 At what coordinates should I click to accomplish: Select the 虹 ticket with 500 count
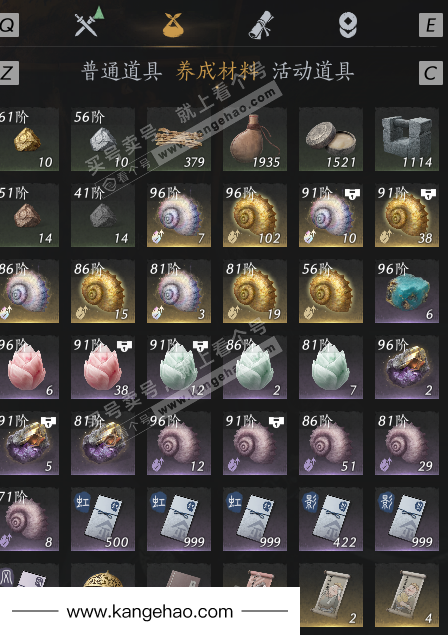click(x=103, y=519)
